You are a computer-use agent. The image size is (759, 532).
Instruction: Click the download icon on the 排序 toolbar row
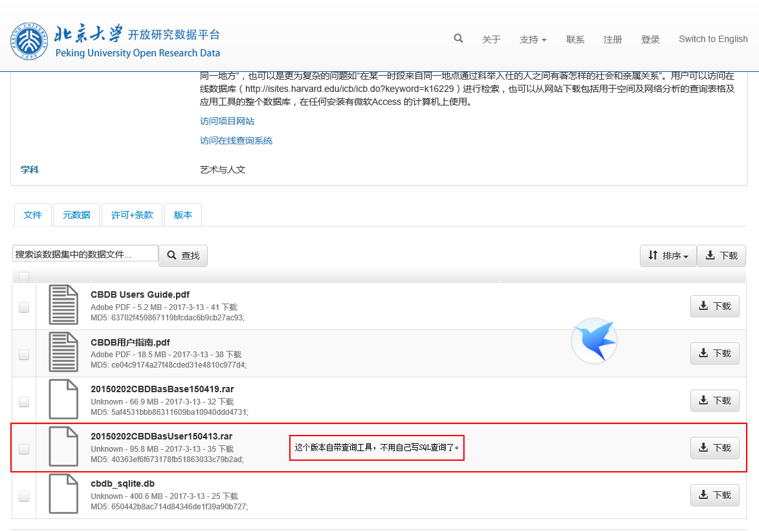tap(710, 256)
